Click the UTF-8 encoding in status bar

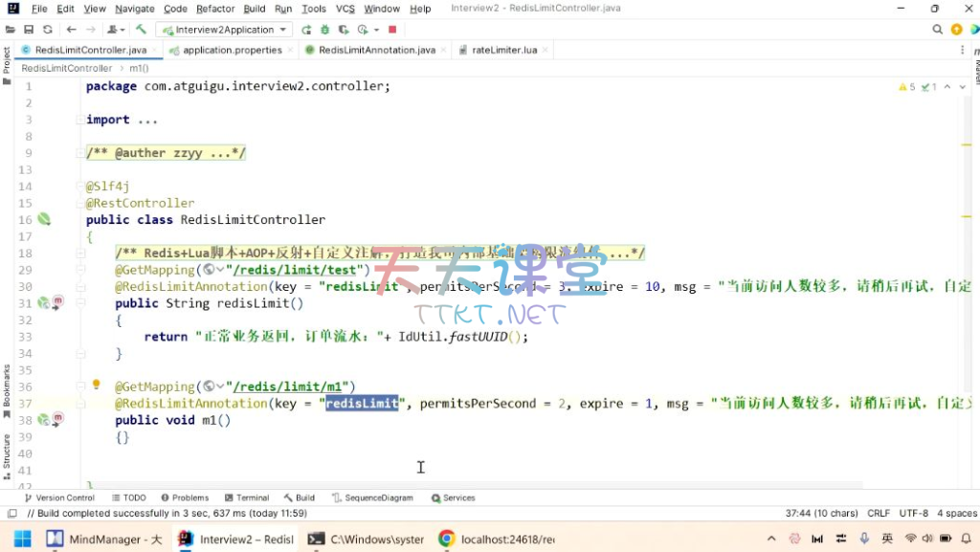(x=913, y=514)
